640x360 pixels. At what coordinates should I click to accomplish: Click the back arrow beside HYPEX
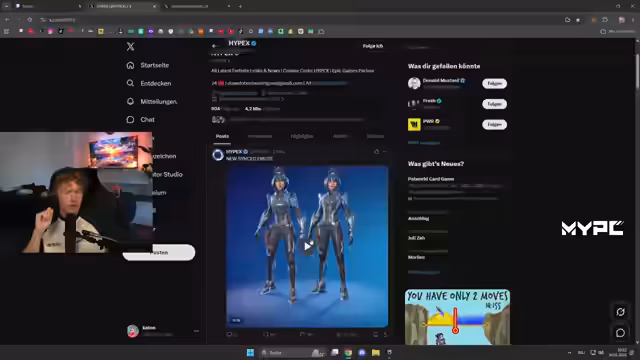tap(215, 46)
